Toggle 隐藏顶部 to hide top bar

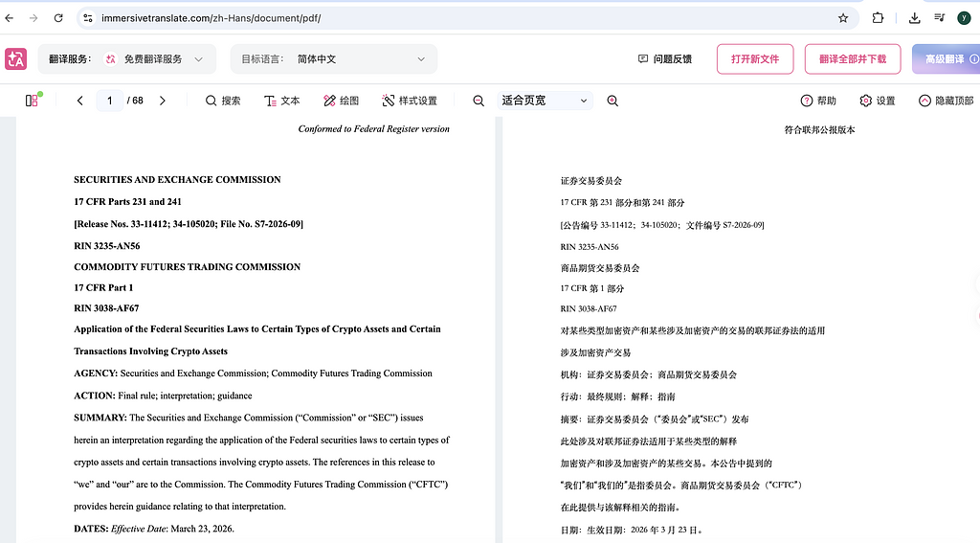pos(946,101)
